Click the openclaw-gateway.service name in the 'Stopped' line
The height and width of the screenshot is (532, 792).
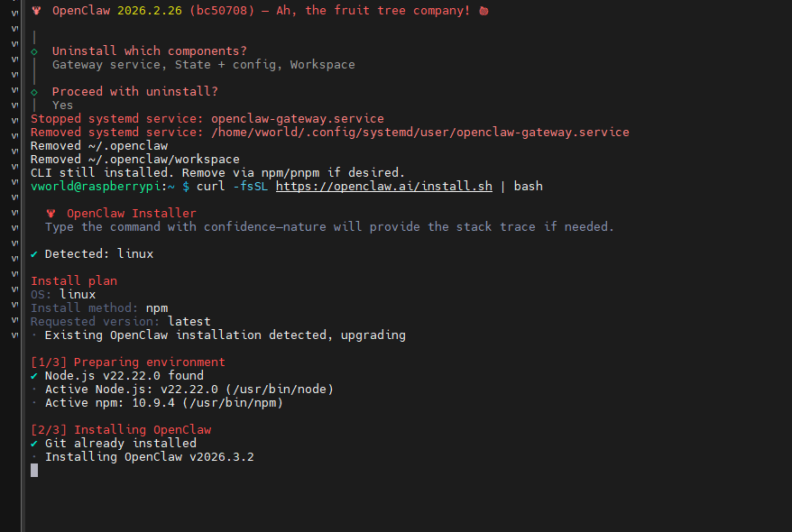298,119
